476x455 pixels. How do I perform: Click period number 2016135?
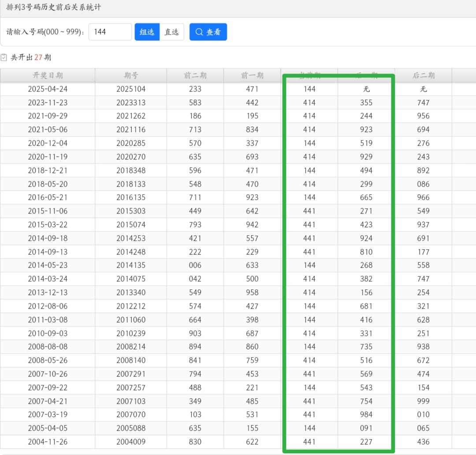click(131, 197)
